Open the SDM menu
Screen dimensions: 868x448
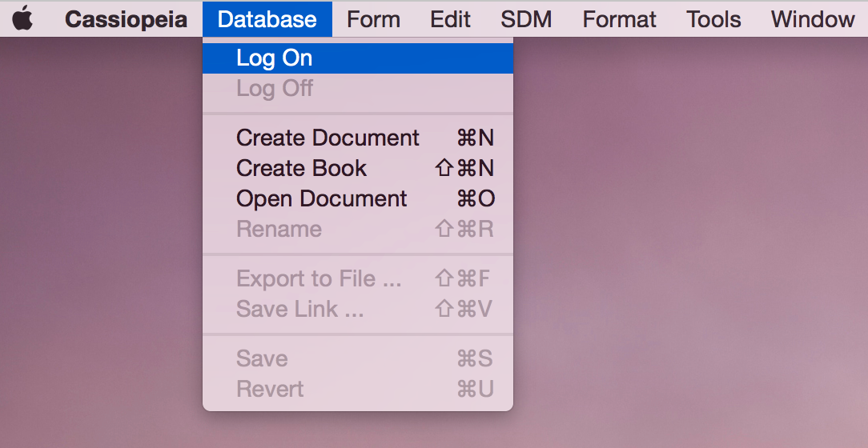pos(526,19)
